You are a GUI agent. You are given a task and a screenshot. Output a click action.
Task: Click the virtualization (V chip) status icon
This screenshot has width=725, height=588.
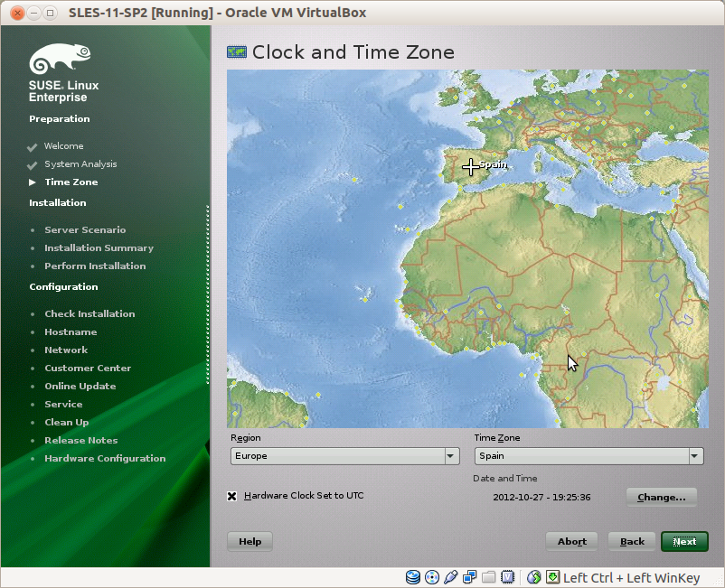tap(508, 577)
